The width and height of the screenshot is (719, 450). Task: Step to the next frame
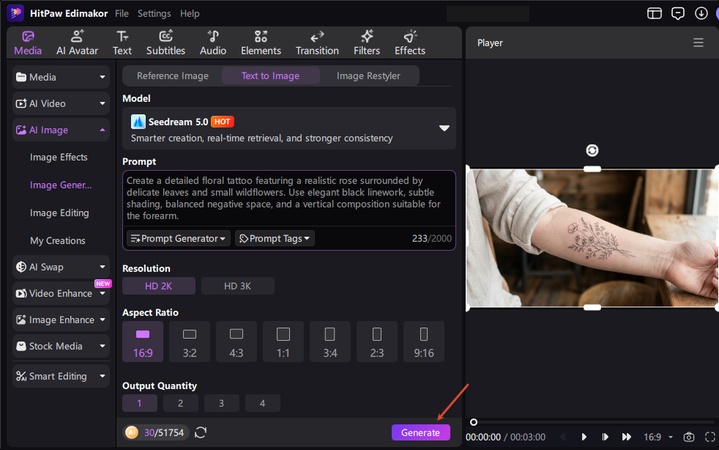(605, 437)
